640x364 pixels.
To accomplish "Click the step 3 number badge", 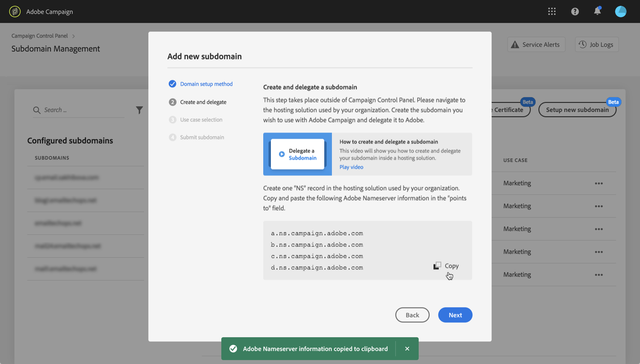I will [x=172, y=120].
